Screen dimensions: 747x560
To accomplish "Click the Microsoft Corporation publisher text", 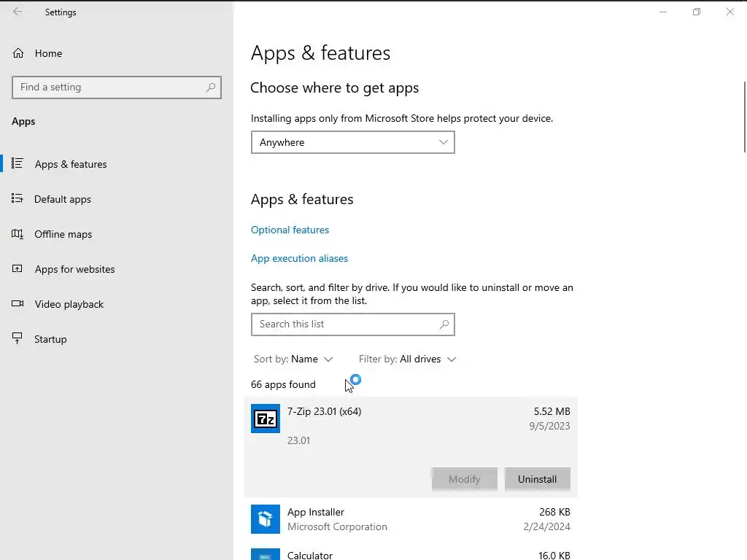I will coord(337,526).
